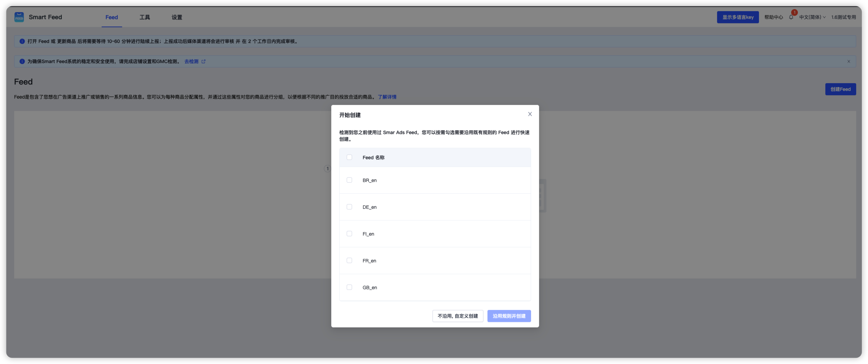This screenshot has height=364, width=868.
Task: Dismiss the GMC检测 info banner
Action: click(x=849, y=61)
